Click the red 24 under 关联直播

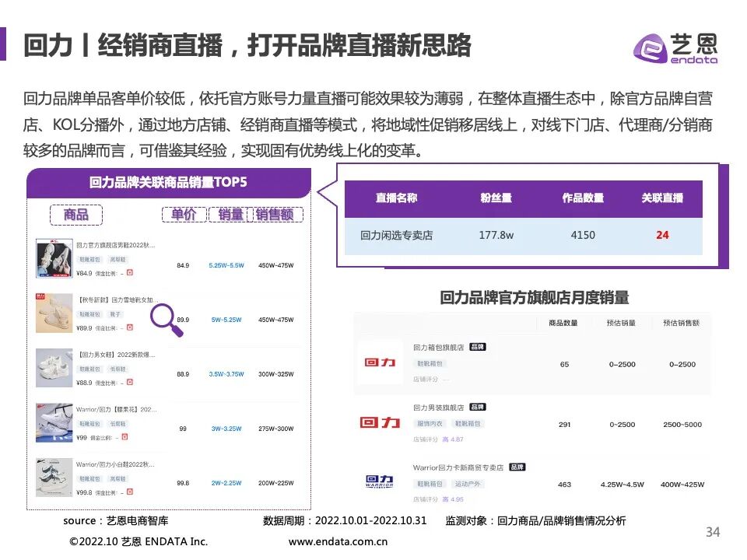(x=663, y=233)
